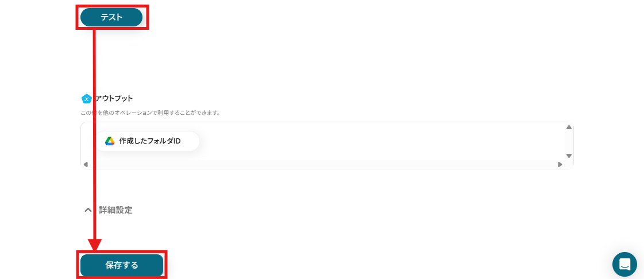
Task: Click the アウトプット heading text
Action: pyautogui.click(x=114, y=99)
